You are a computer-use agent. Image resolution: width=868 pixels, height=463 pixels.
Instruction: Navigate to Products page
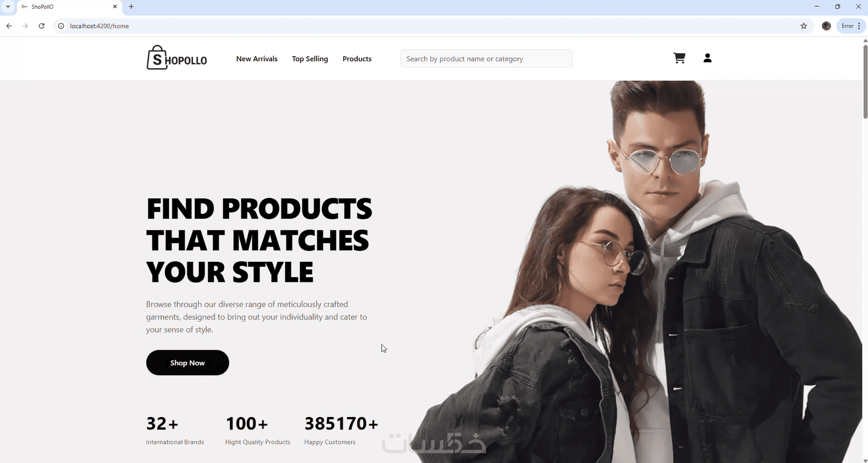click(x=357, y=59)
